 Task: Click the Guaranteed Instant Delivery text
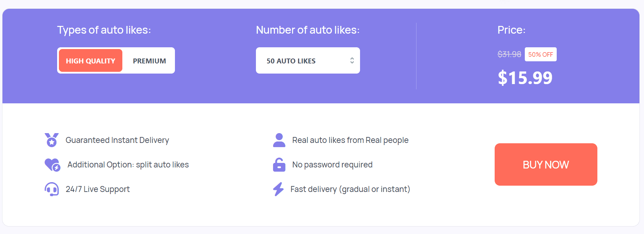pyautogui.click(x=117, y=140)
